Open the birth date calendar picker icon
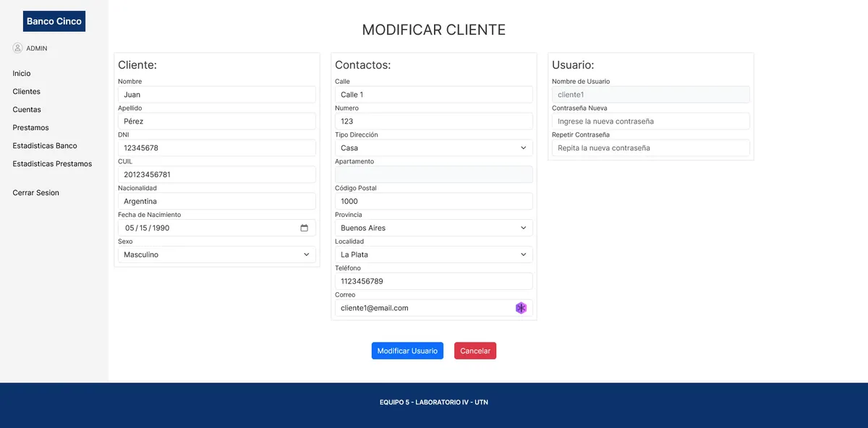 click(304, 228)
